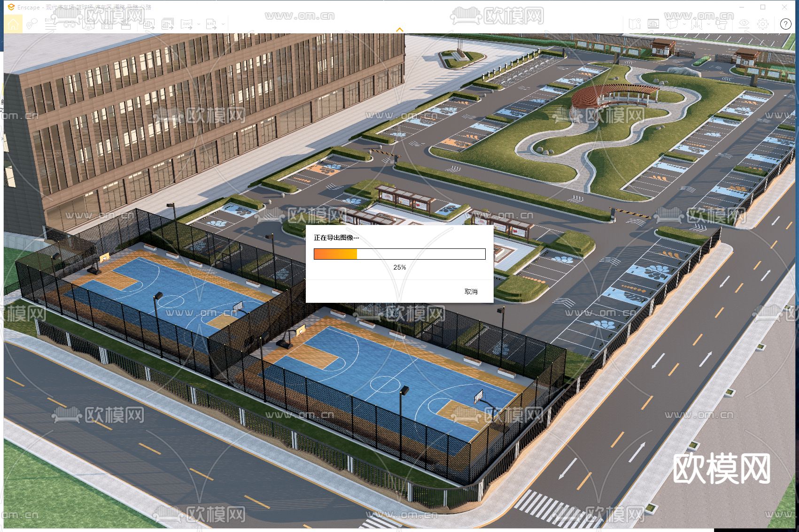Minimize the Enscape window
Viewport: 799px width, 532px height.
[x=743, y=7]
